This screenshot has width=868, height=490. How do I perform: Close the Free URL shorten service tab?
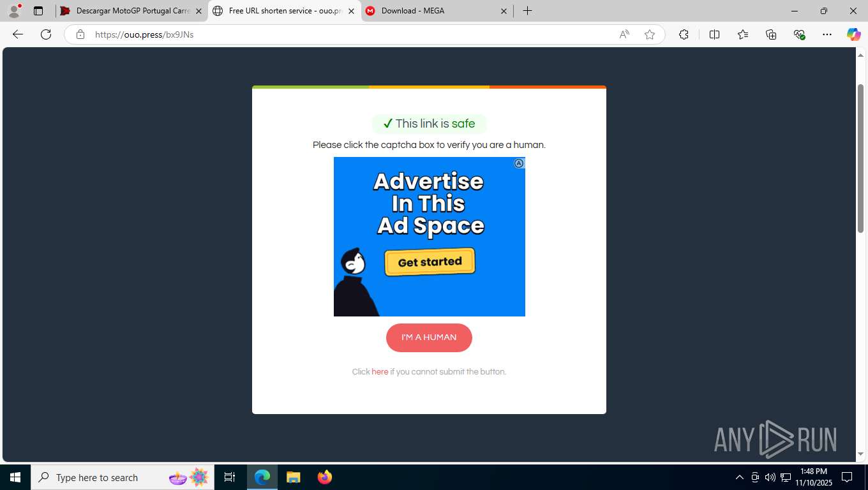tap(351, 11)
